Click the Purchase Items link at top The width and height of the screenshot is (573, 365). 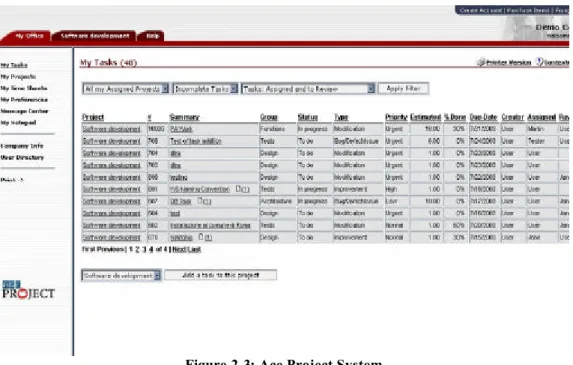point(528,10)
